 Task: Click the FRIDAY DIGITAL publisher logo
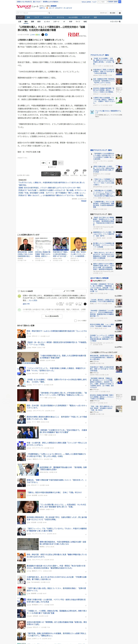coord(77,35)
